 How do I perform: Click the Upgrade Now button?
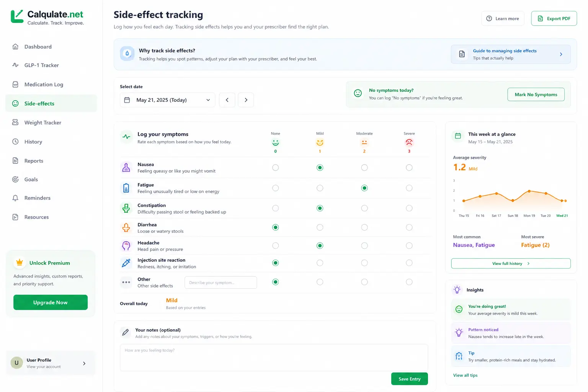51,302
